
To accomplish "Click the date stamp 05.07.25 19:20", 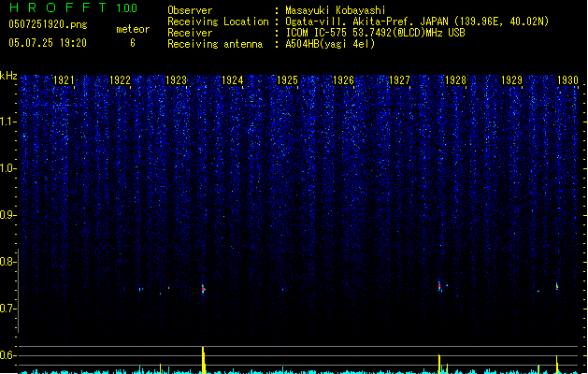I will (x=48, y=43).
